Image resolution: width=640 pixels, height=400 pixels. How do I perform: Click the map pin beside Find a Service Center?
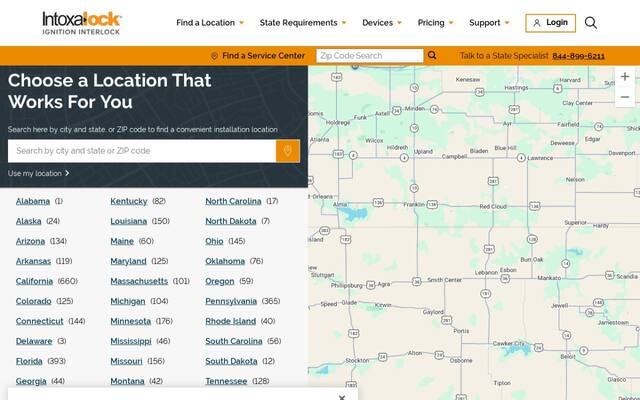tap(214, 56)
